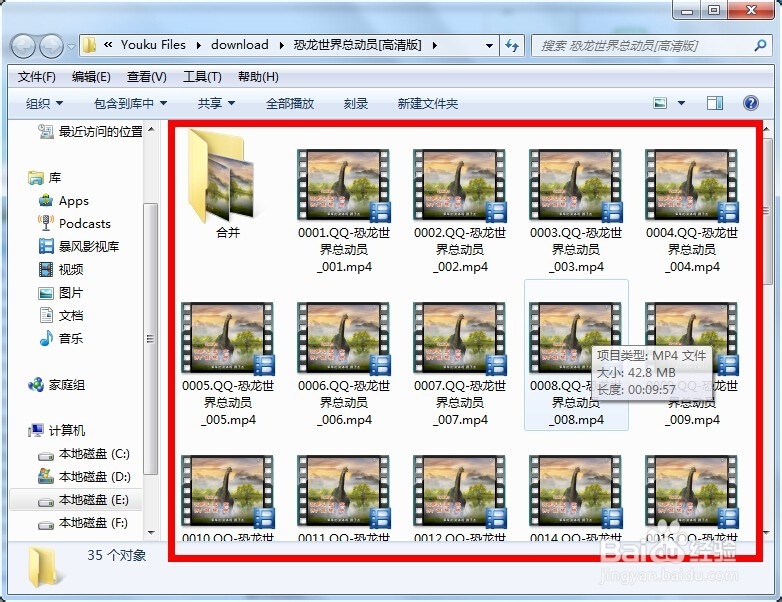Click Youku Files in the address path
The width and height of the screenshot is (782, 602).
153,45
